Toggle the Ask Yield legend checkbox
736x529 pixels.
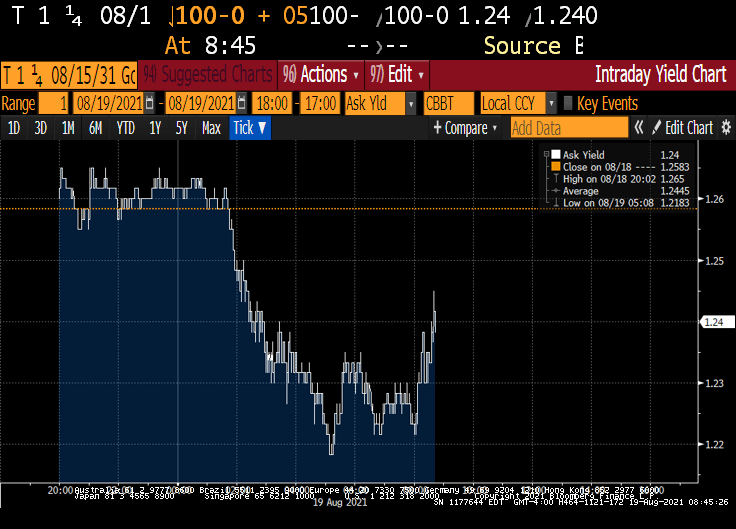tap(556, 154)
